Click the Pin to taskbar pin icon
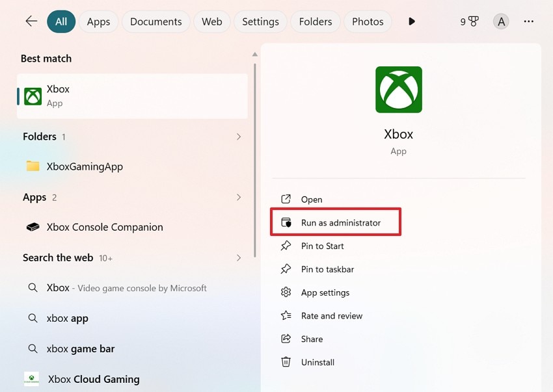Image resolution: width=553 pixels, height=392 pixels. [x=286, y=269]
